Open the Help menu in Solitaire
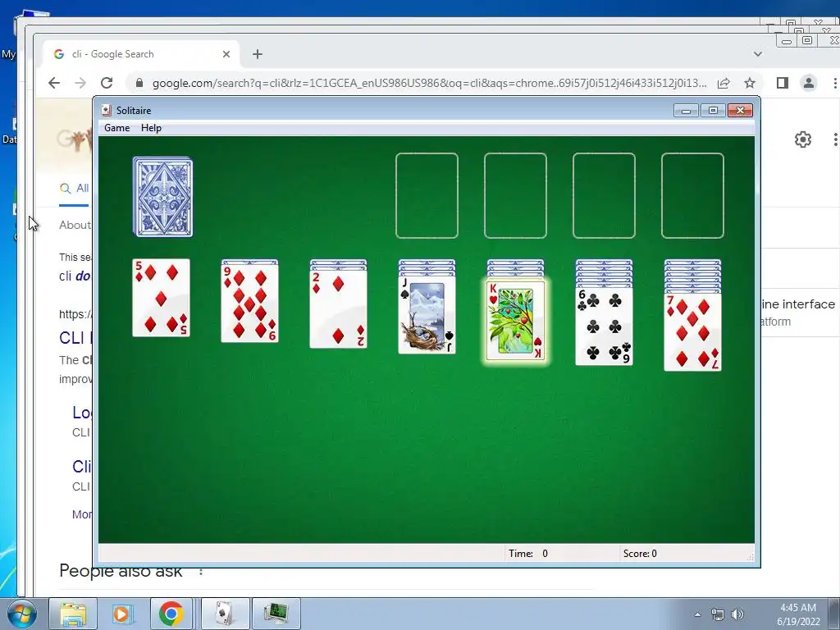The width and height of the screenshot is (840, 630). (151, 128)
